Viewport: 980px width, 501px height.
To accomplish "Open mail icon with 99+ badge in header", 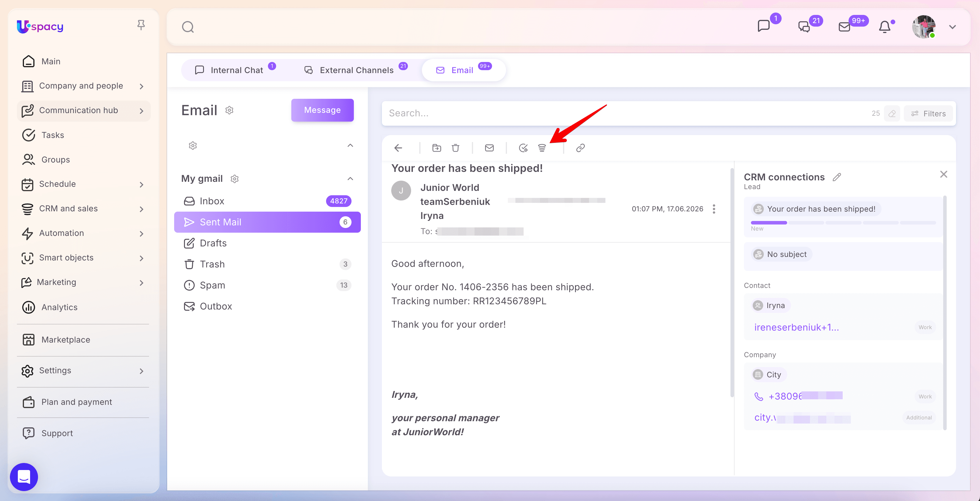I will tap(844, 27).
